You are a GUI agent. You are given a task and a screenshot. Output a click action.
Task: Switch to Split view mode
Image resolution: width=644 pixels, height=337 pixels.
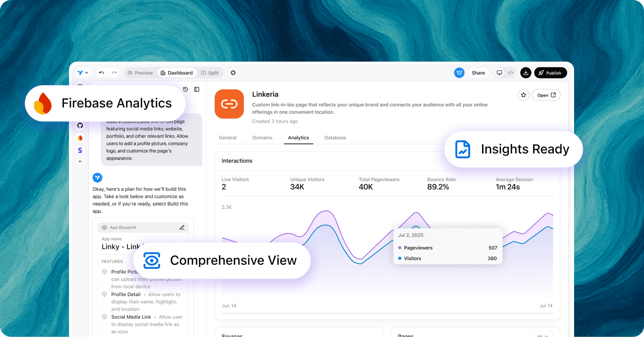point(210,73)
